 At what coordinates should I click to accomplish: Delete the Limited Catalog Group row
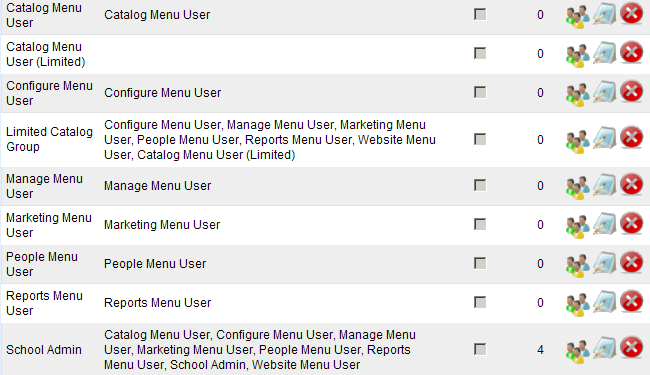point(631,138)
